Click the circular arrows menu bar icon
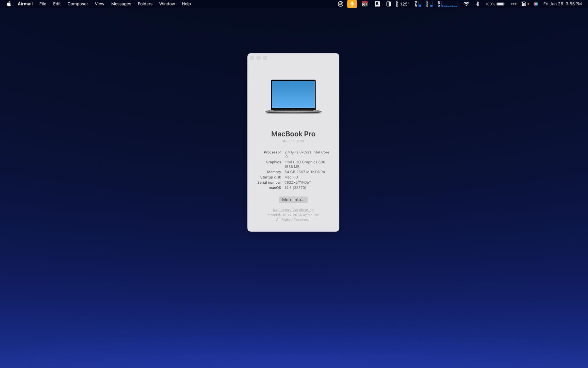The width and height of the screenshot is (588, 368). pos(341,4)
